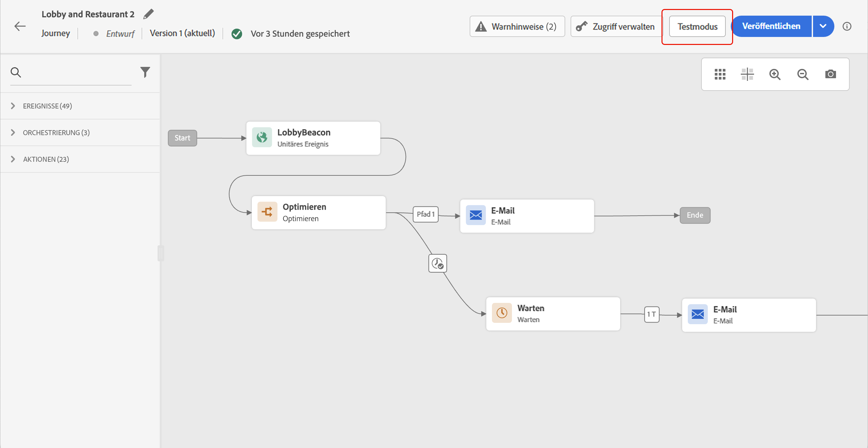Edit journey name with pencil icon
868x448 pixels.
pos(148,14)
